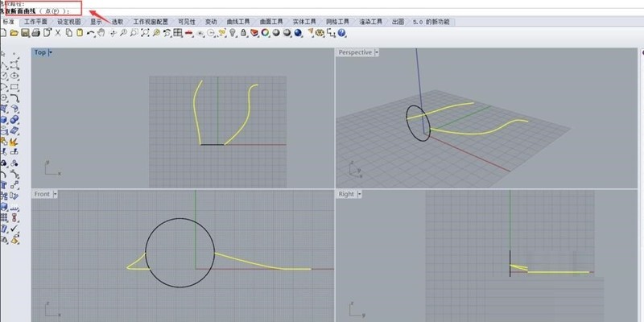Screen dimensions: 644x322
Task: Click the Open file folder icon
Action: [x=14, y=33]
